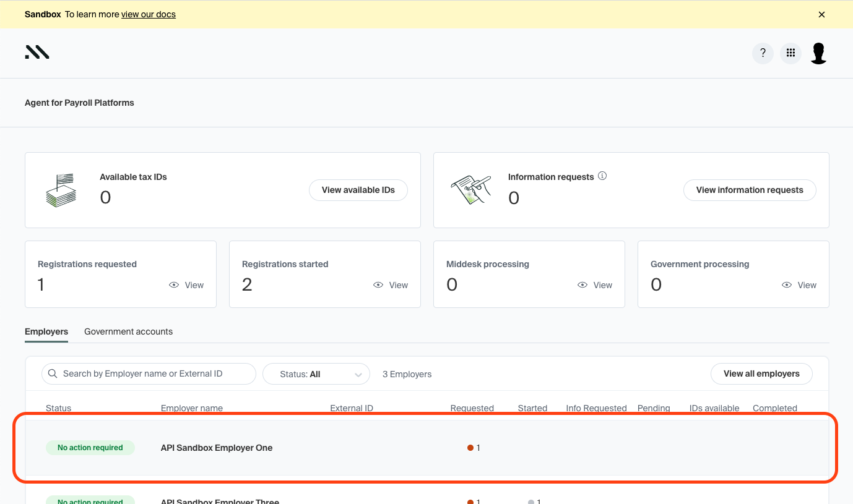853x504 pixels.
Task: Click the Completed column header
Action: coord(775,408)
